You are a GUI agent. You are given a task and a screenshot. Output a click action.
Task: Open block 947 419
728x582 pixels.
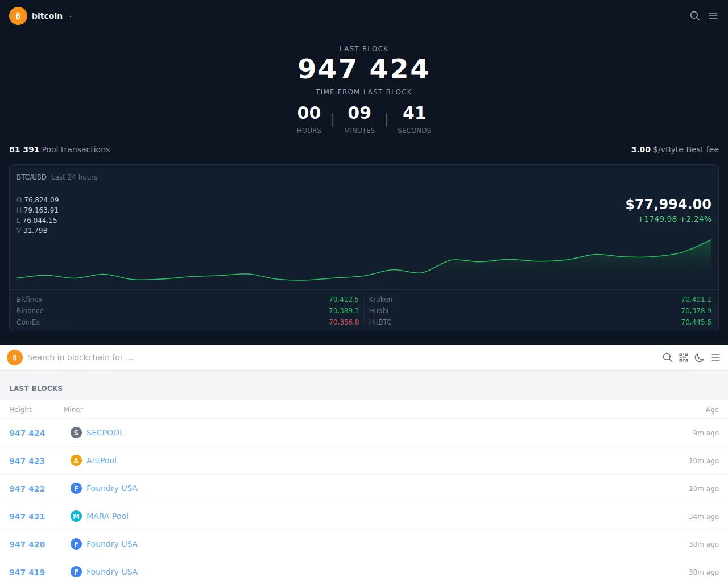pyautogui.click(x=27, y=572)
